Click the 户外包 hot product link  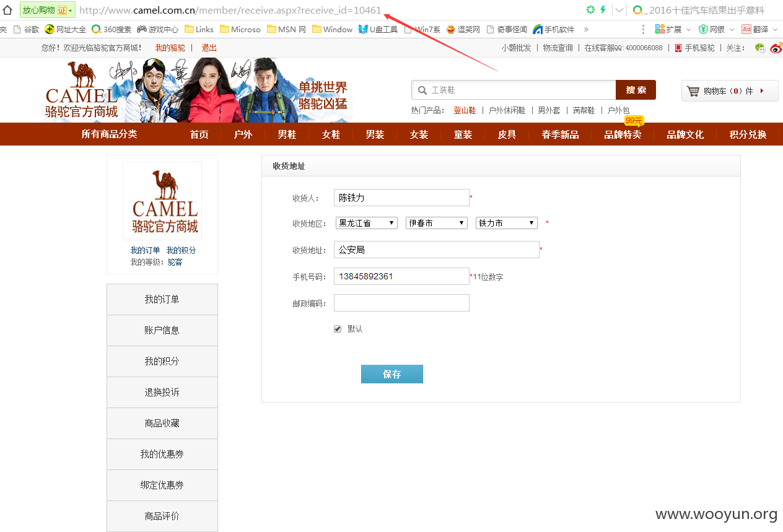click(618, 110)
